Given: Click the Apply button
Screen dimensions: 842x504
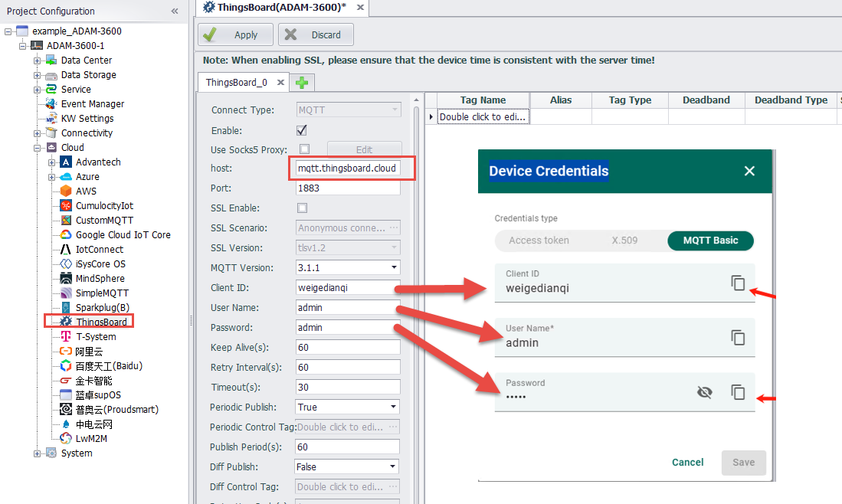Looking at the screenshot, I should (235, 34).
